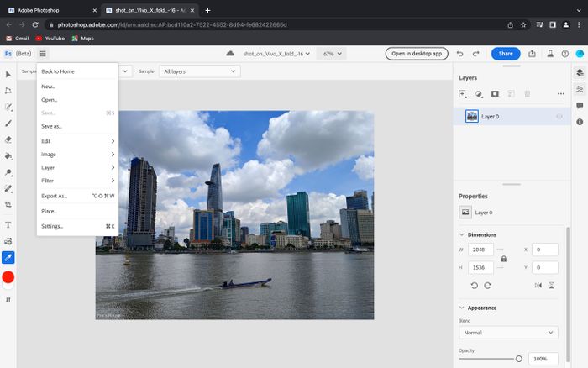588x368 pixels.
Task: Click the Share button
Action: point(506,54)
